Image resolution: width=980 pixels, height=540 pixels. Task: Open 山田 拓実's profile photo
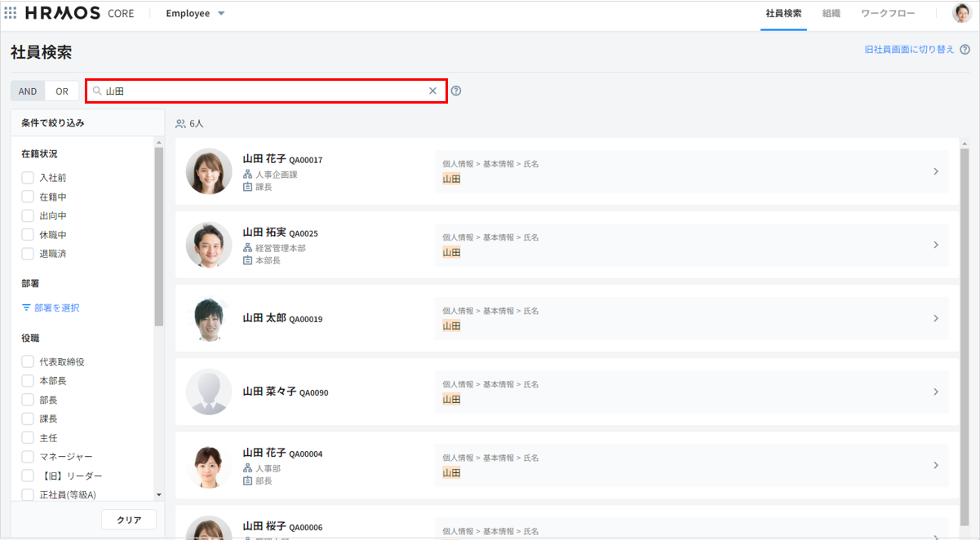click(x=209, y=245)
